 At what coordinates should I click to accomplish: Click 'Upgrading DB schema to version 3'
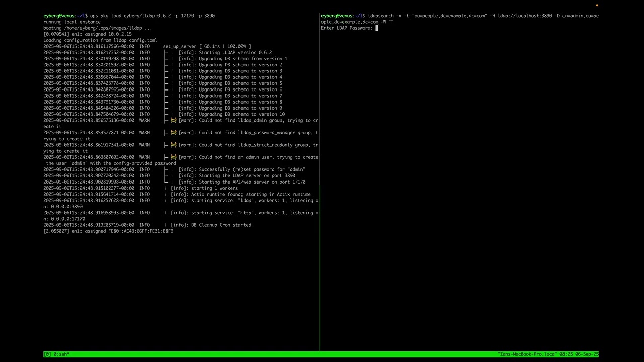coord(240,71)
